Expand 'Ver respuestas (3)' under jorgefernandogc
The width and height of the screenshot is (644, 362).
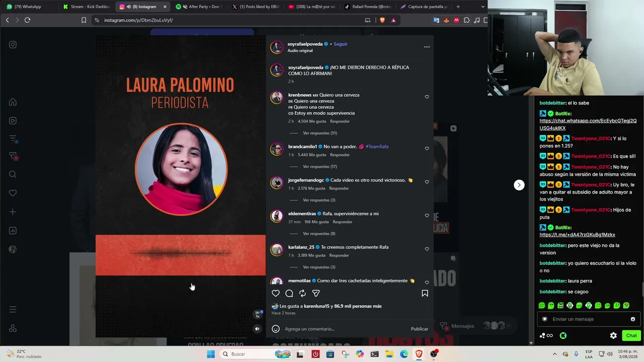click(x=319, y=200)
